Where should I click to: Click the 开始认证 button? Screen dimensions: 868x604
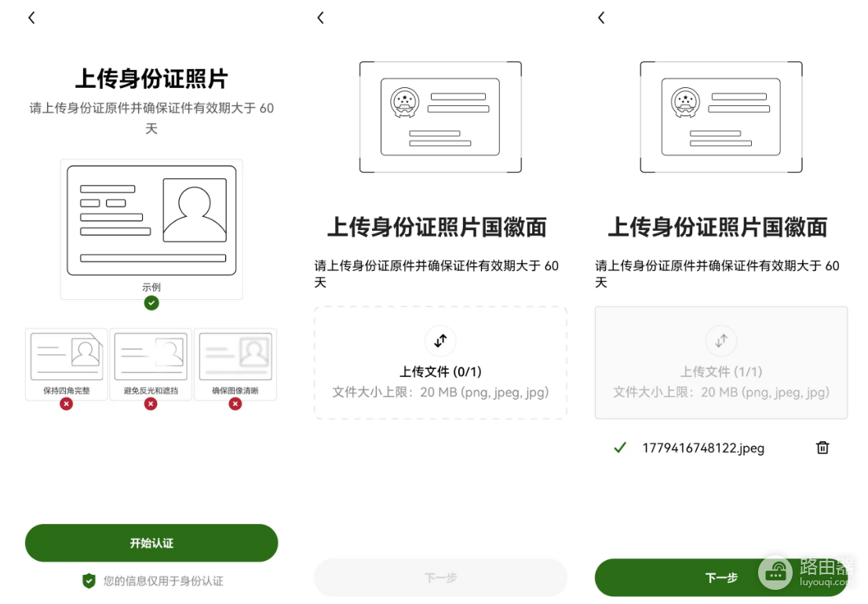point(151,543)
